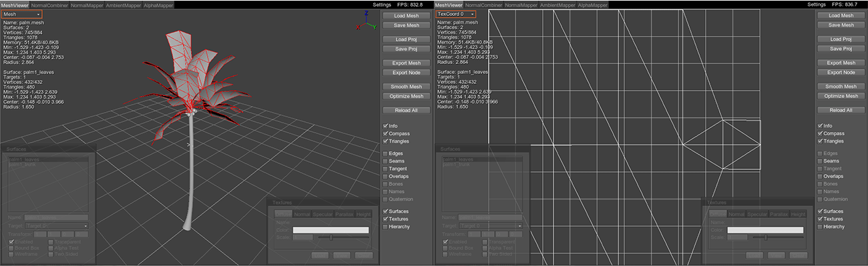
Task: Toggle the Wireframe checkbox in left Surfaces panel
Action: pyautogui.click(x=11, y=254)
